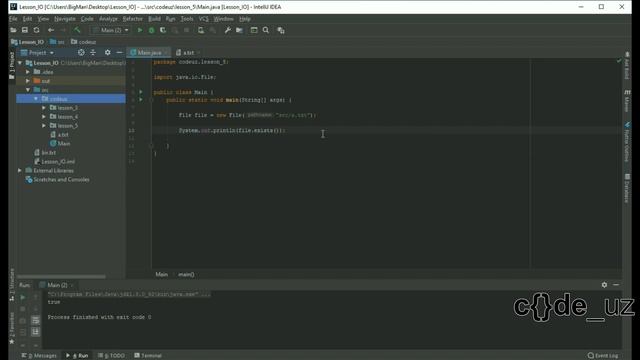Hide the Project panel with minus icon
Image resolution: width=640 pixels, height=360 pixels.
pyautogui.click(x=119, y=53)
